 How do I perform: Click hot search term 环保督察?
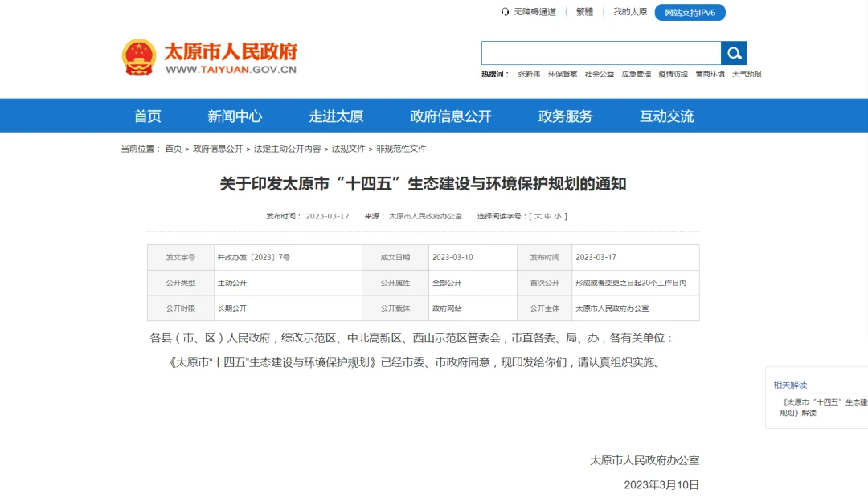tap(563, 74)
